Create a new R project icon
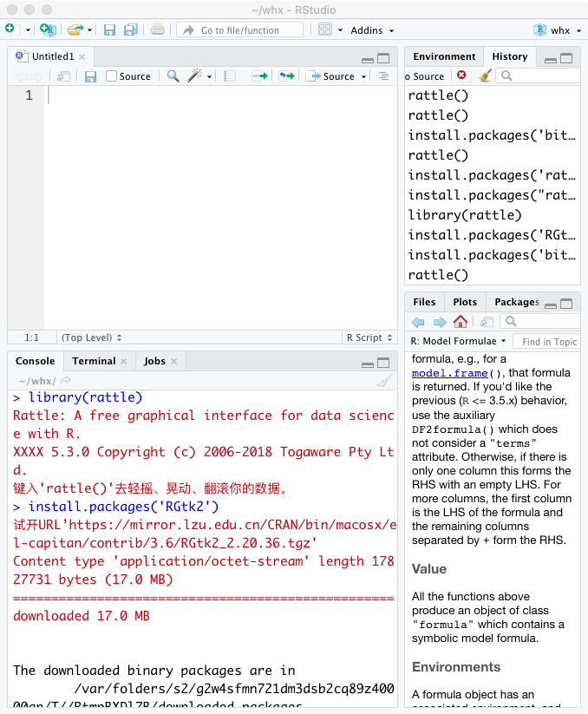 [48, 29]
